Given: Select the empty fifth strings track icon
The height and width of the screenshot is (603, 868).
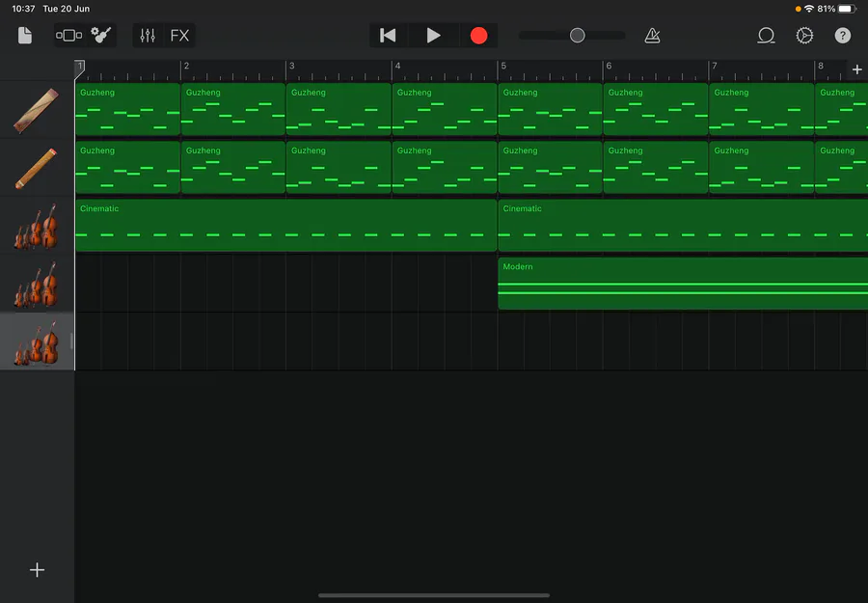Looking at the screenshot, I should (x=37, y=342).
